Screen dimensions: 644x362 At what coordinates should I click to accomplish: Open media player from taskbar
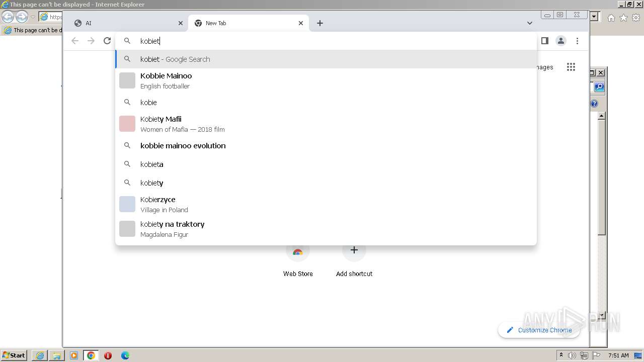pyautogui.click(x=74, y=355)
